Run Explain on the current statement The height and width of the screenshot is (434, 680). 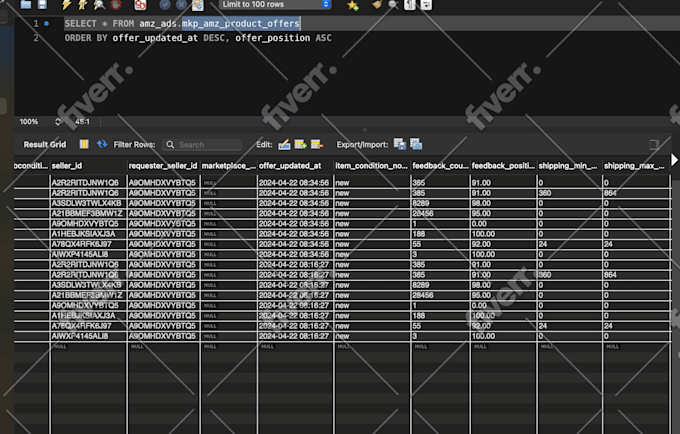point(99,5)
